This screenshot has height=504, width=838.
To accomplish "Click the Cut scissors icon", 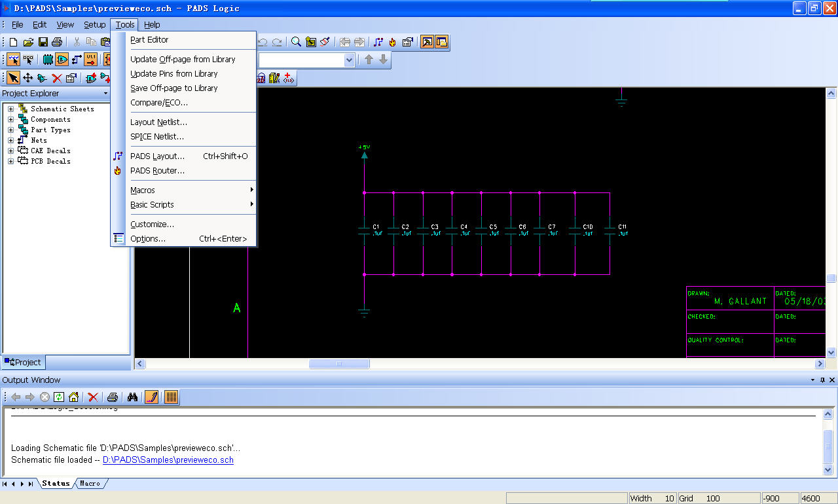I will [77, 42].
